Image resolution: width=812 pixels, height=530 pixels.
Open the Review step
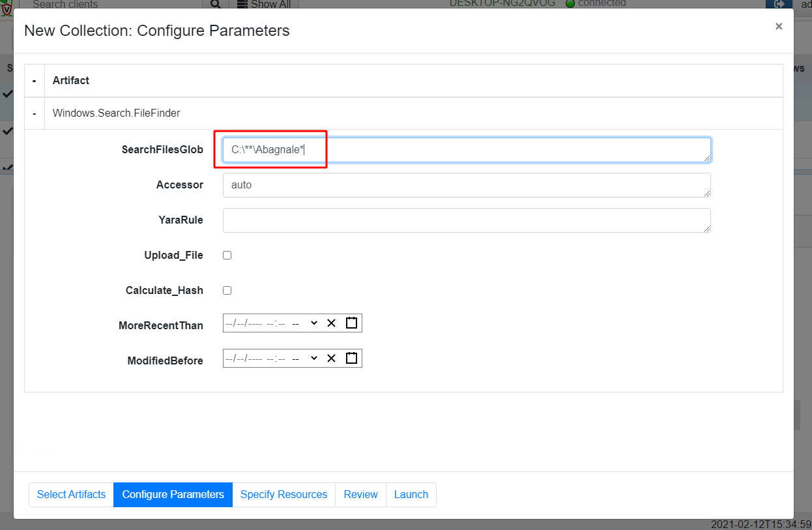point(360,495)
